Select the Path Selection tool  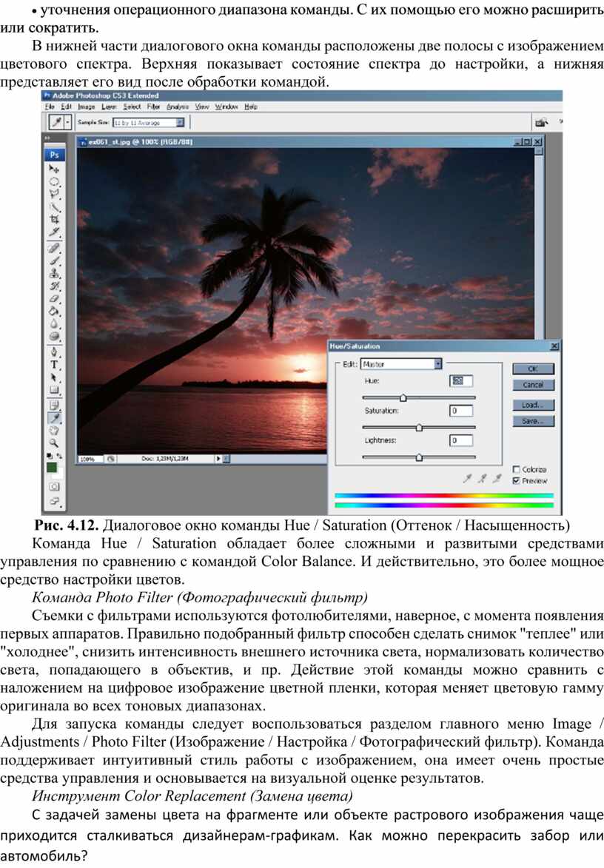pyautogui.click(x=54, y=377)
